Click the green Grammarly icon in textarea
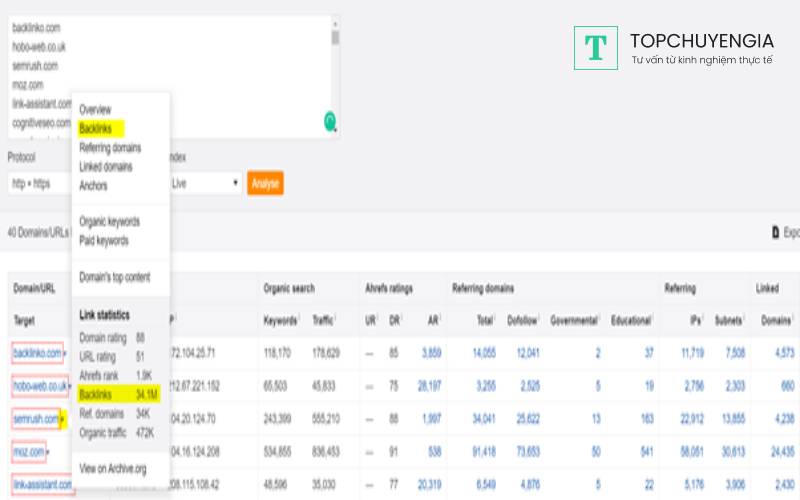The height and width of the screenshot is (500, 800). (330, 122)
